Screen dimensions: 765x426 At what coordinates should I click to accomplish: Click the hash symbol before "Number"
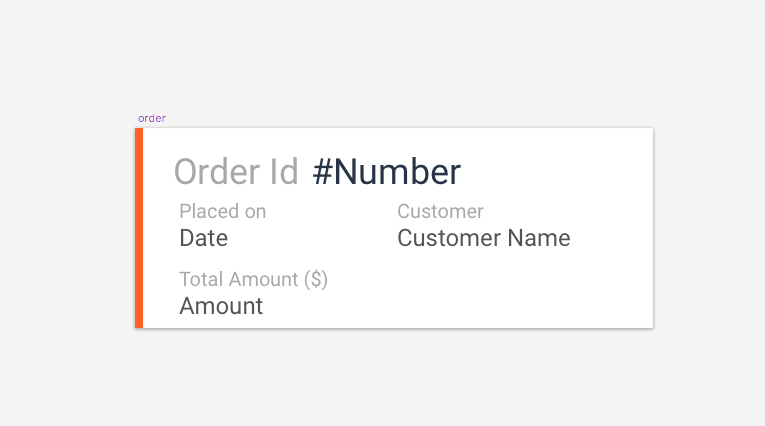pyautogui.click(x=322, y=172)
